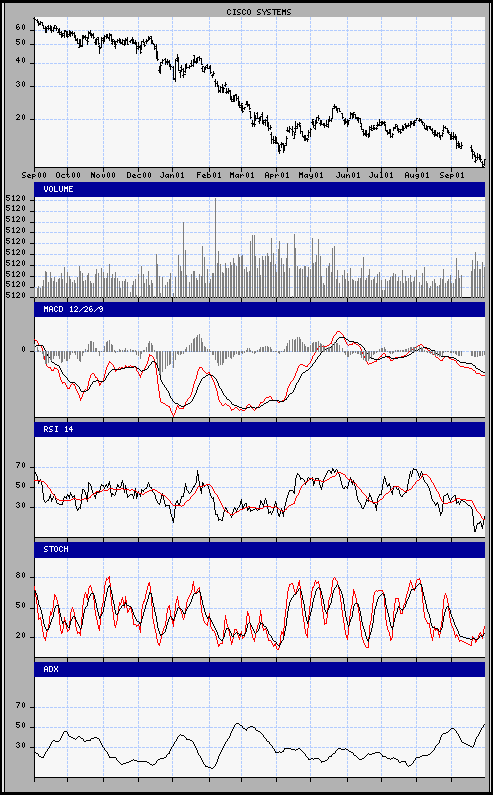Click the 80 label on STOCH axis
Viewport: 493px width, 795px height.
[x=20, y=577]
